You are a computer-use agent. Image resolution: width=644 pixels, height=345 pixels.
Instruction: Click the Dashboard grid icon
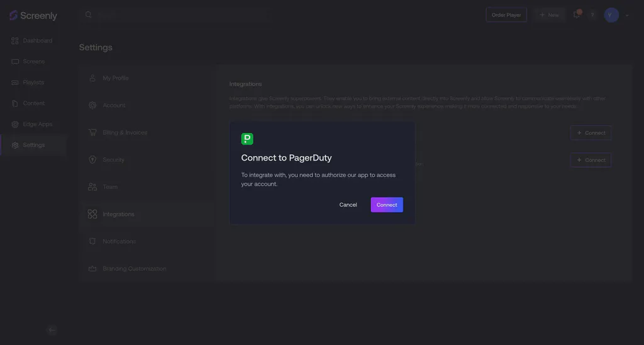point(15,41)
